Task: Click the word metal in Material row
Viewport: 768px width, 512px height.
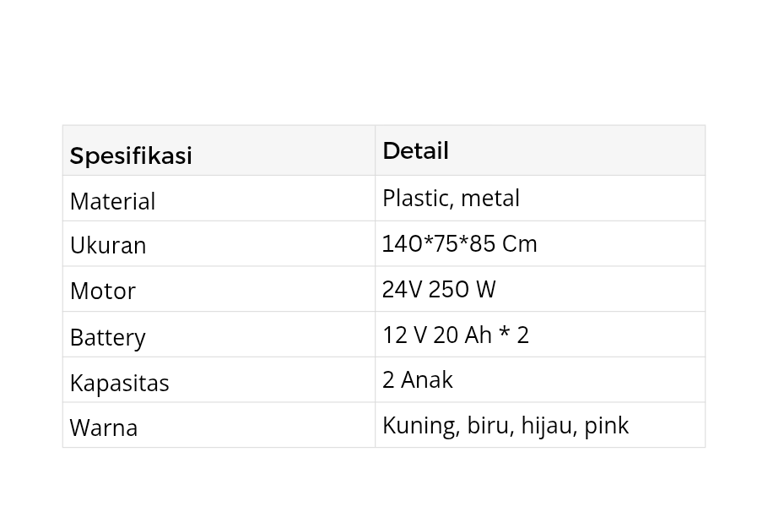Action: pyautogui.click(x=490, y=198)
